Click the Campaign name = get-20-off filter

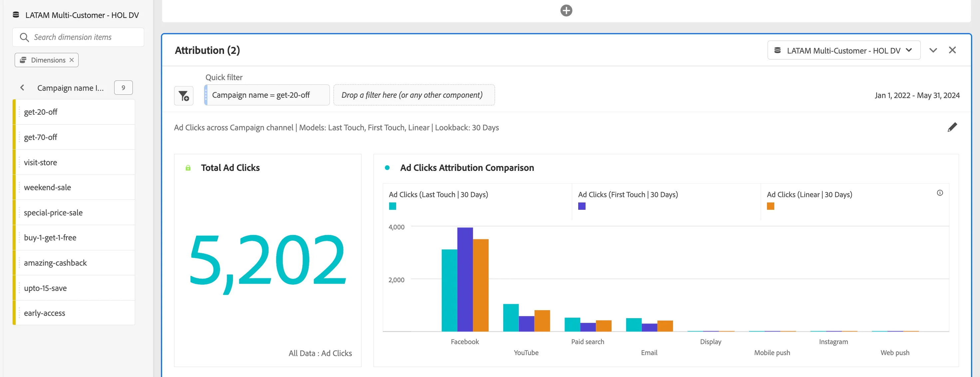(267, 95)
